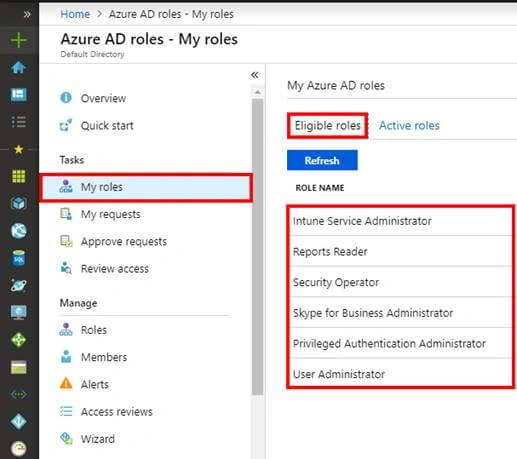The width and height of the screenshot is (517, 459).
Task: Expand the left portal sidebar chevrons
Action: tap(27, 14)
